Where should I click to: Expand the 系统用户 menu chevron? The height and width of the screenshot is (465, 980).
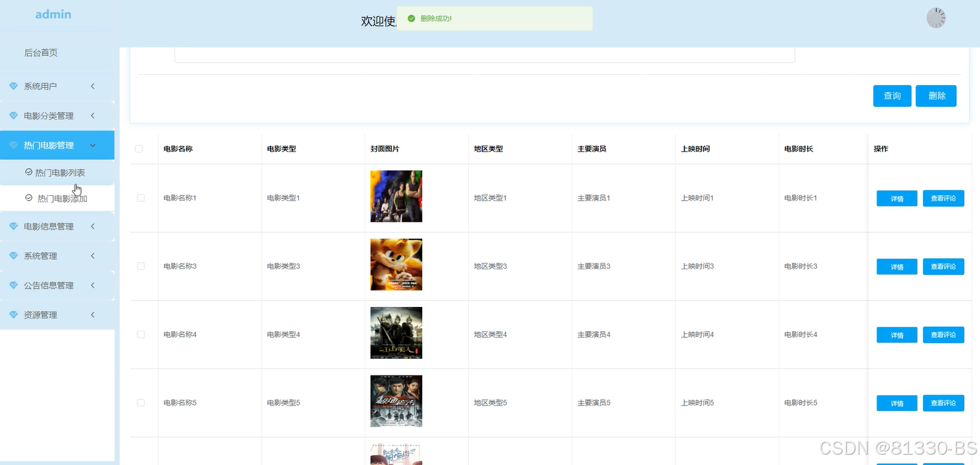(93, 86)
